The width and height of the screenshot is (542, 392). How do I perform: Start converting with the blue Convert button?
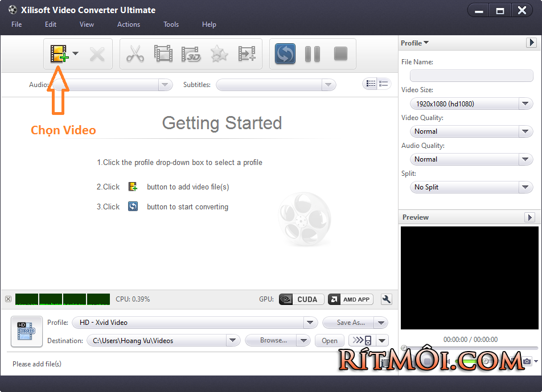[x=285, y=53]
